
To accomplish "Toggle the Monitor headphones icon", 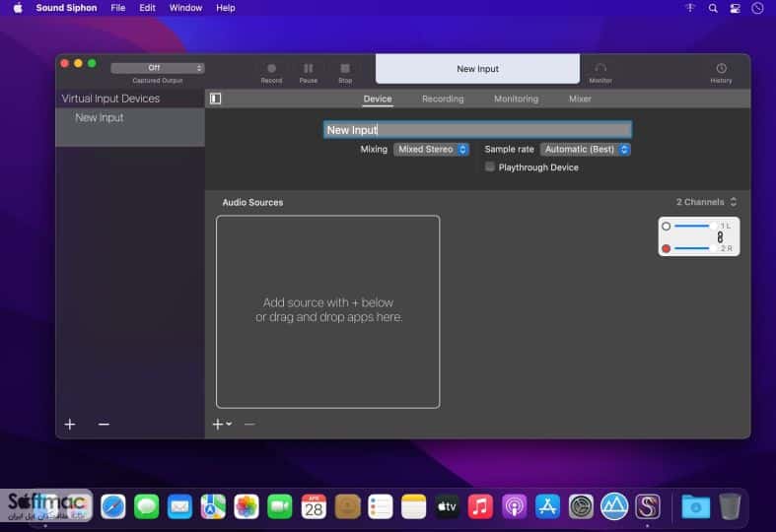I will click(x=600, y=73).
